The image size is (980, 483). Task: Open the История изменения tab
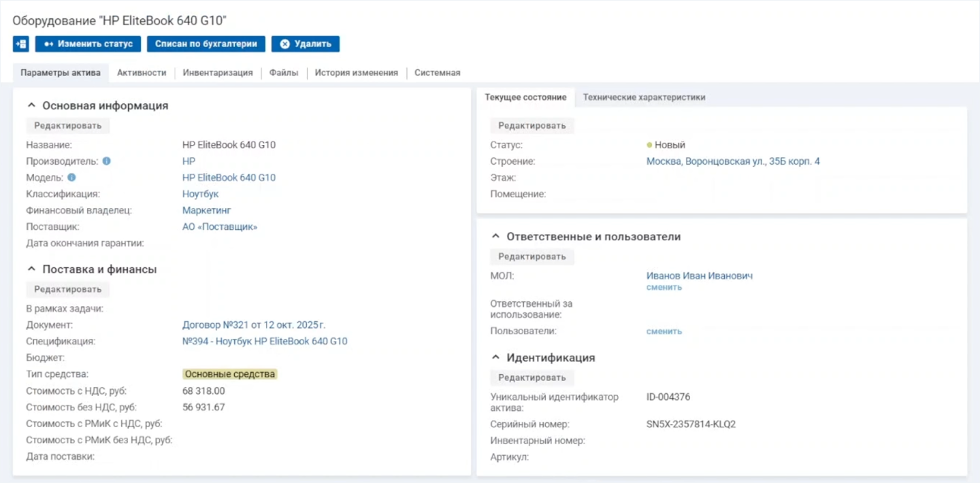356,73
